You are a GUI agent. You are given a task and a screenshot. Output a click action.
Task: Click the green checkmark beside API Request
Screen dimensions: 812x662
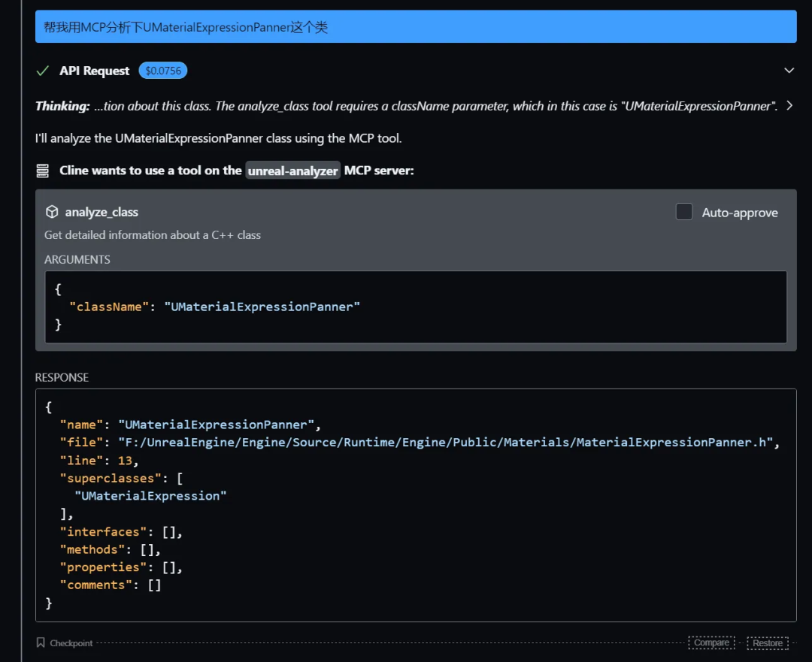43,71
